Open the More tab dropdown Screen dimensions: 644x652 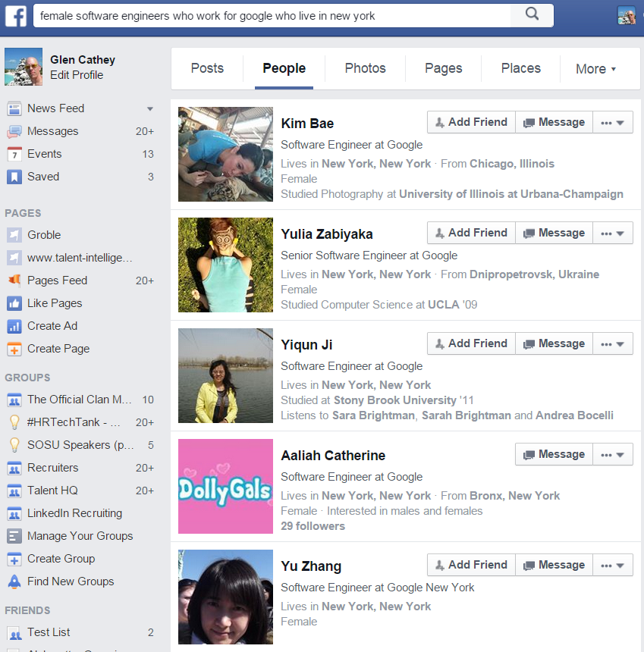point(595,68)
